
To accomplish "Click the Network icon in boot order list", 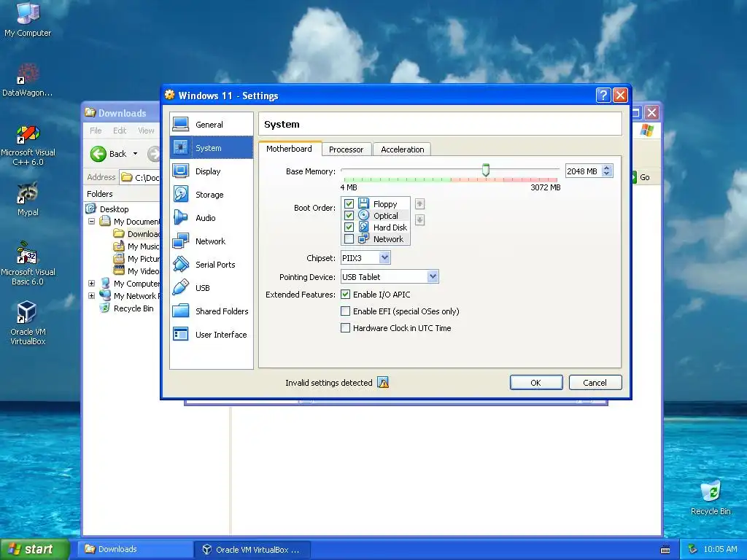I will pyautogui.click(x=363, y=238).
